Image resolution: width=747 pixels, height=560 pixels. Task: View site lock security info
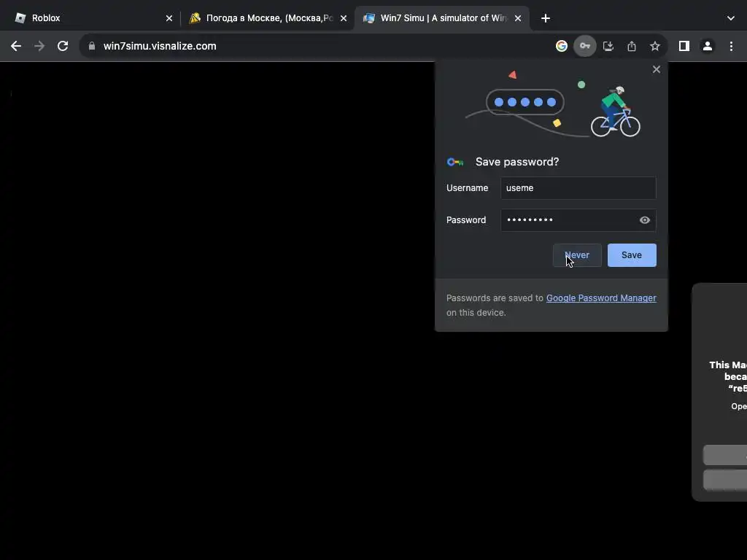92,46
